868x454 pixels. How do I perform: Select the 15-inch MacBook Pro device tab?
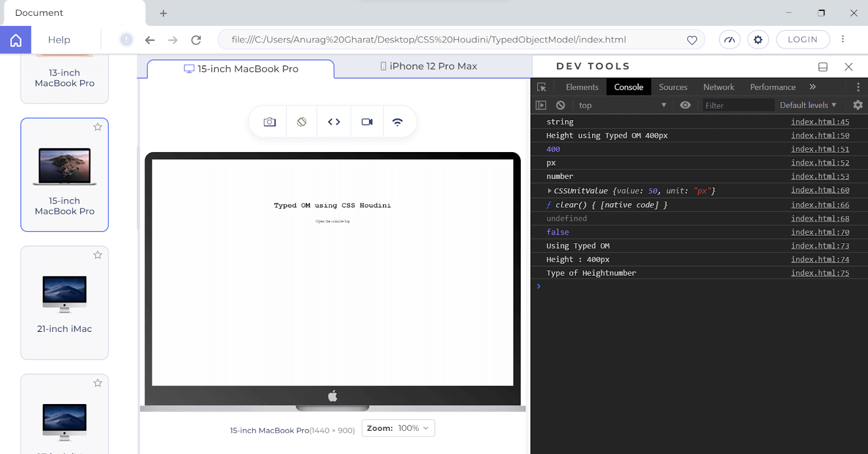tap(241, 69)
